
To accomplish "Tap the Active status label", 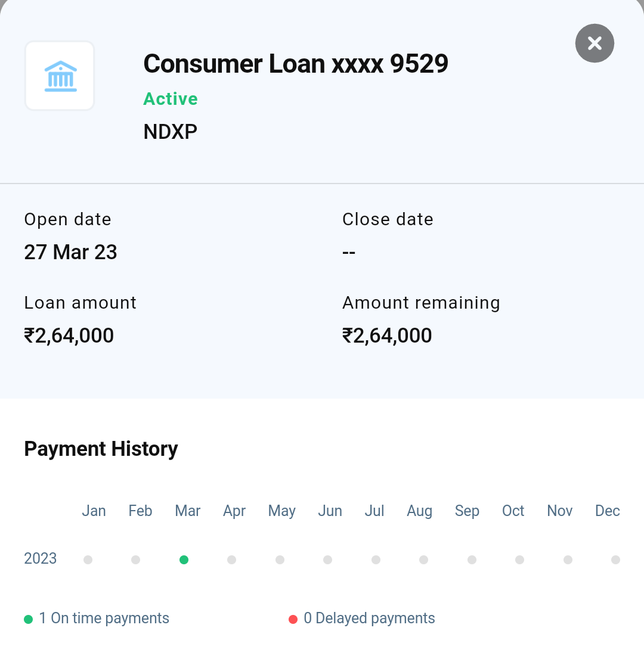I will (x=171, y=99).
